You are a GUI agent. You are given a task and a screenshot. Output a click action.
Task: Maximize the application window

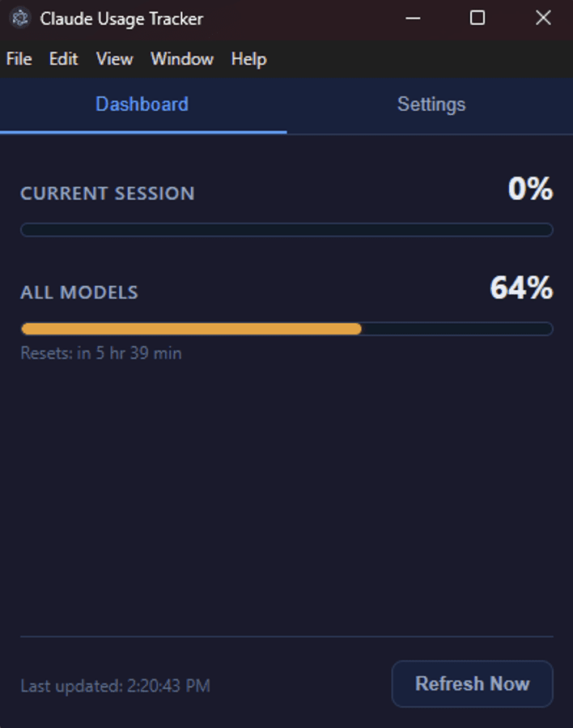point(477,17)
